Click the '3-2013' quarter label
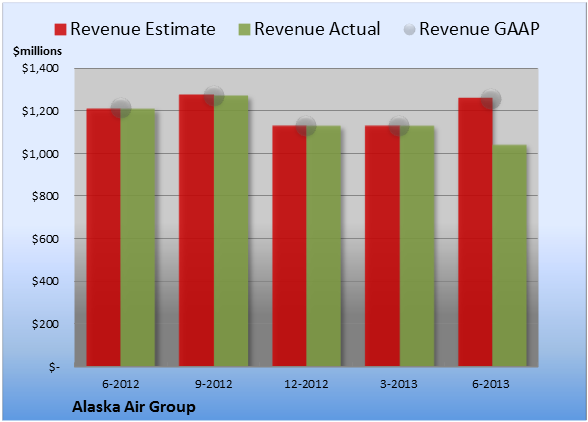Viewport: 588px width, 422px height. (399, 384)
